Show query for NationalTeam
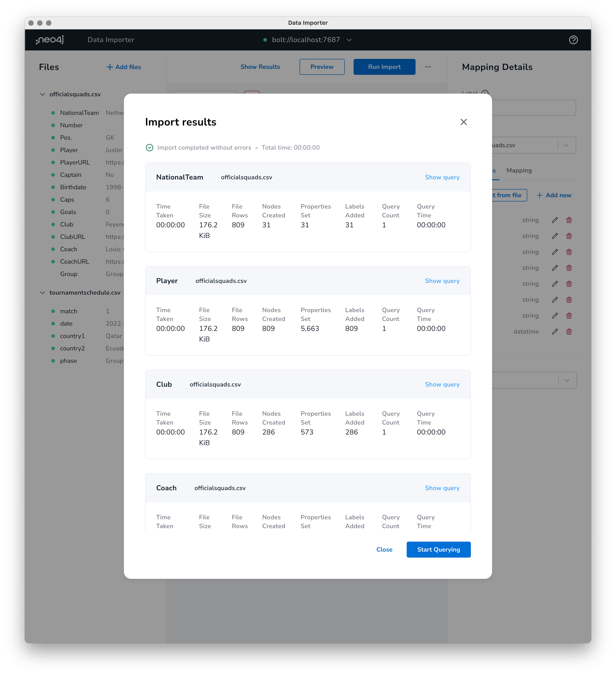616x676 pixels. [442, 177]
